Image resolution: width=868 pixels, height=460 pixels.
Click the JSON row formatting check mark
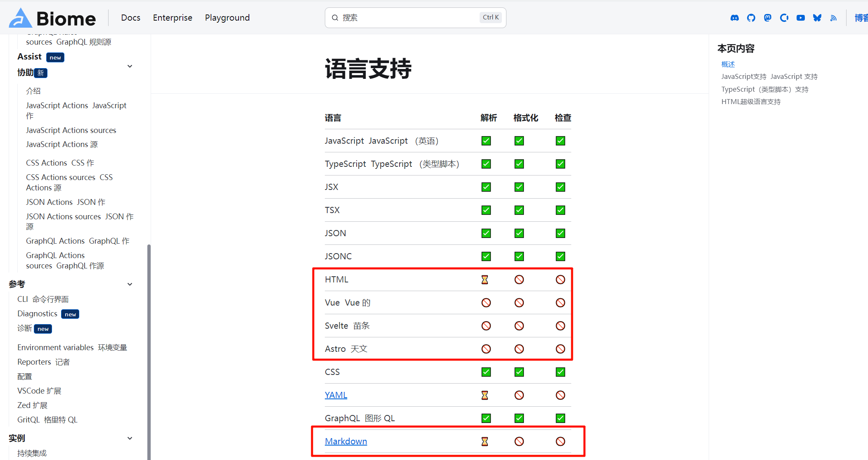pyautogui.click(x=519, y=233)
